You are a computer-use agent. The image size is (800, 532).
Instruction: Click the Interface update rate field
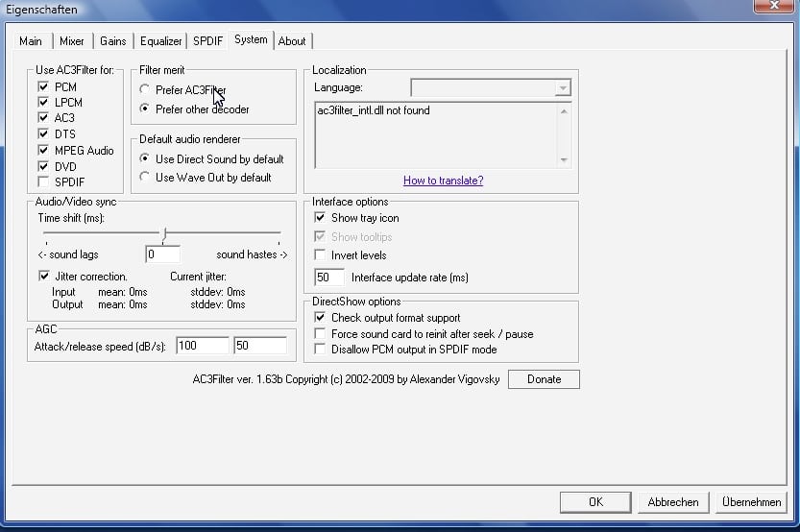click(x=329, y=278)
